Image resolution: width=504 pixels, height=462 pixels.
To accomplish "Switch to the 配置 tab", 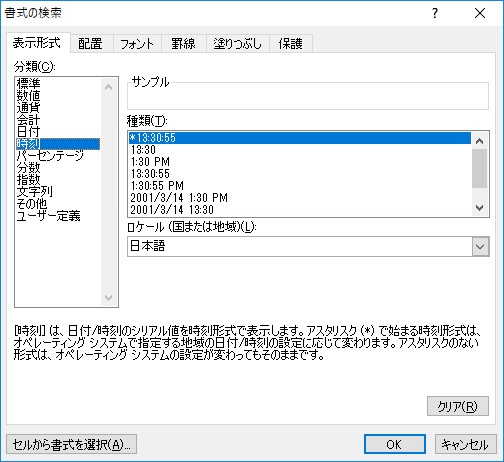I will [90, 44].
